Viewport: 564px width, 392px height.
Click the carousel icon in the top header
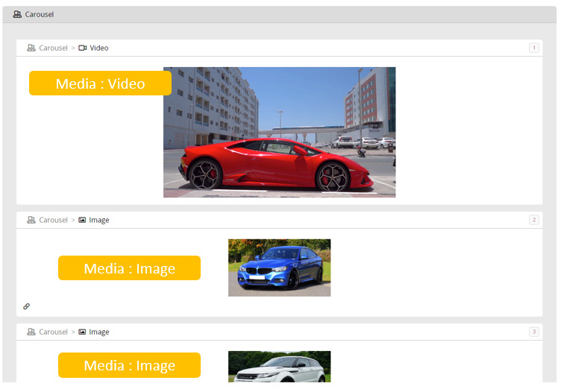(x=17, y=14)
